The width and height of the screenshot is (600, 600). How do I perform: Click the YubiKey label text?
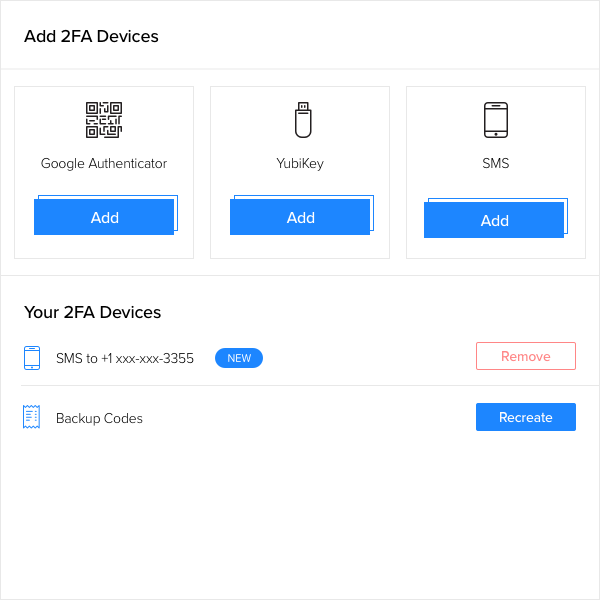pyautogui.click(x=300, y=163)
